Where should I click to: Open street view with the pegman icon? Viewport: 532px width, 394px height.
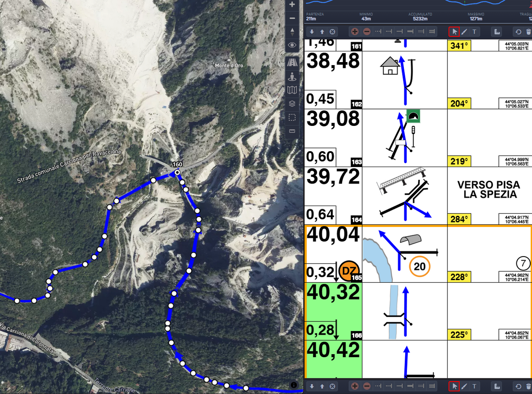(292, 77)
